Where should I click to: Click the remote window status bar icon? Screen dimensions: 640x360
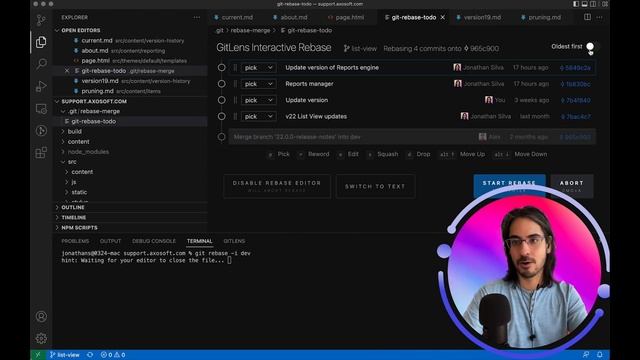coord(38,355)
